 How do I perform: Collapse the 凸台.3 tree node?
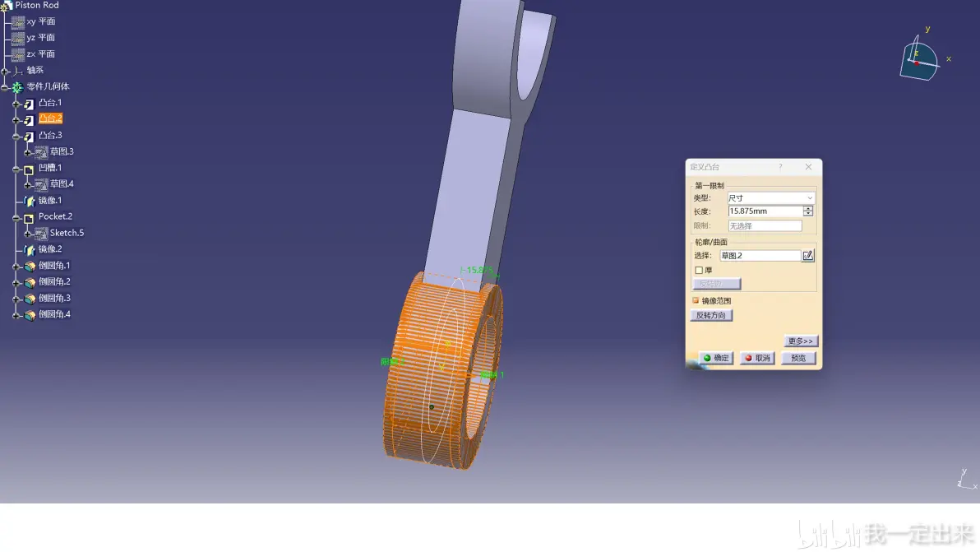click(16, 137)
